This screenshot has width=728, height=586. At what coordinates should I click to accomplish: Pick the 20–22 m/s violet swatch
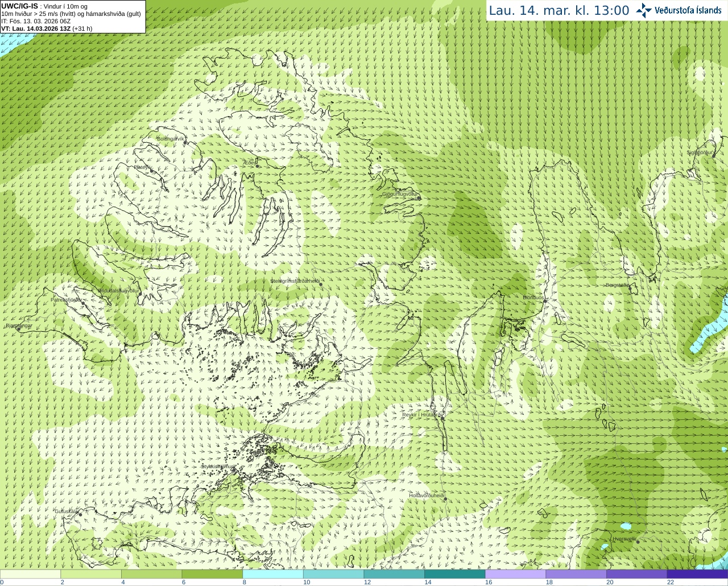tap(636, 574)
